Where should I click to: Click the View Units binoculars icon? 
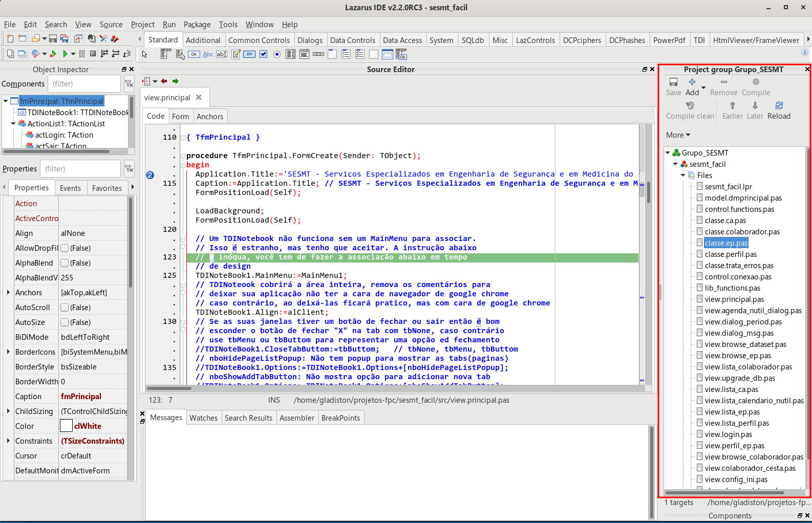92,39
